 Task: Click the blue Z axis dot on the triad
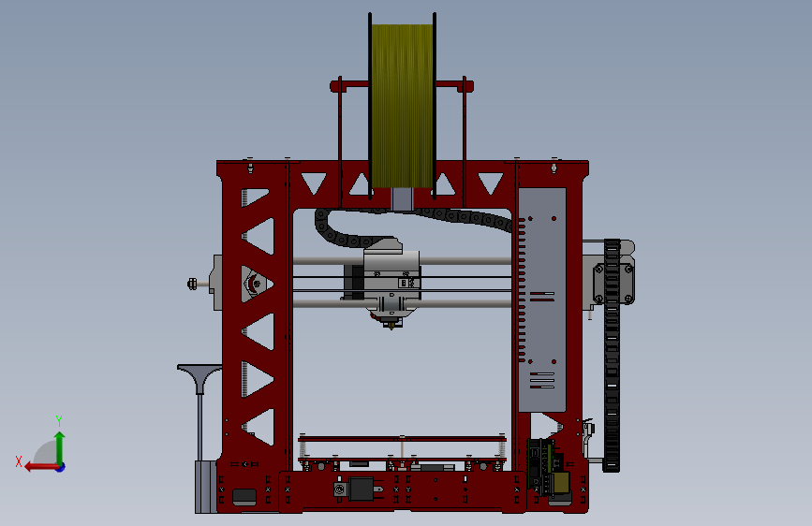(61, 468)
